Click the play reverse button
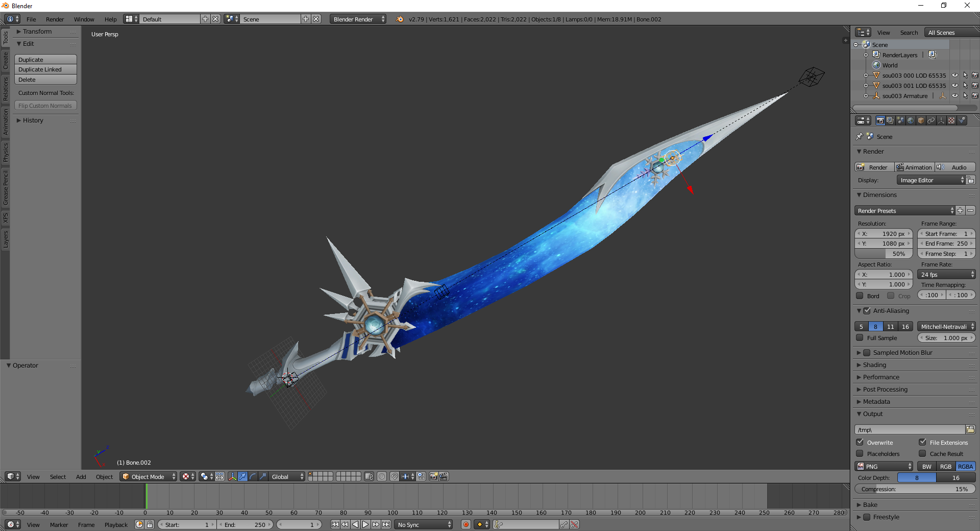 355,524
